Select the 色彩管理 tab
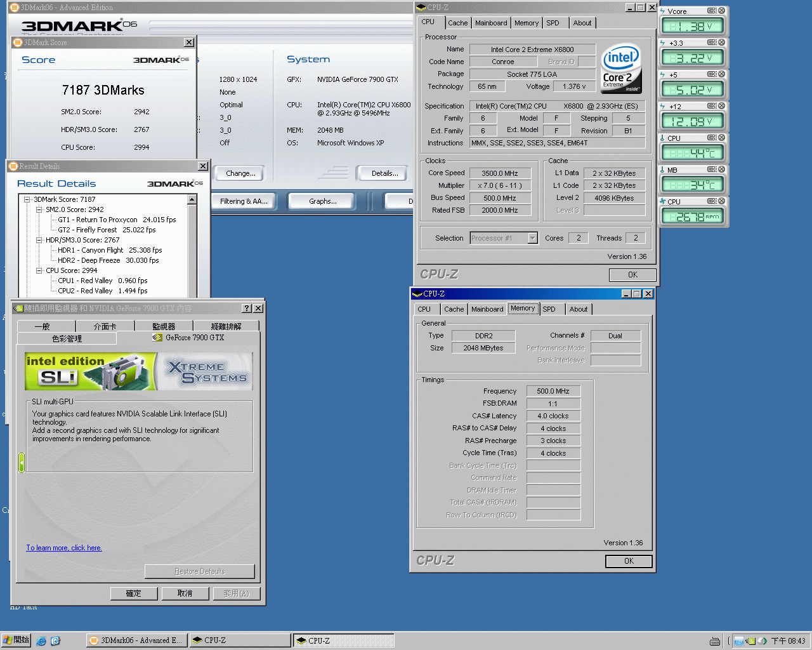Image resolution: width=812 pixels, height=650 pixels. tap(67, 338)
